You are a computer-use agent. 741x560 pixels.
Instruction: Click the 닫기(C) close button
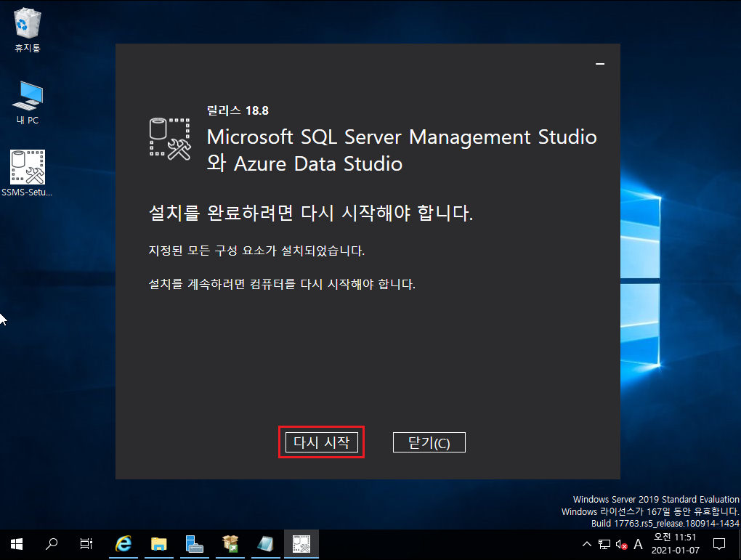click(429, 442)
